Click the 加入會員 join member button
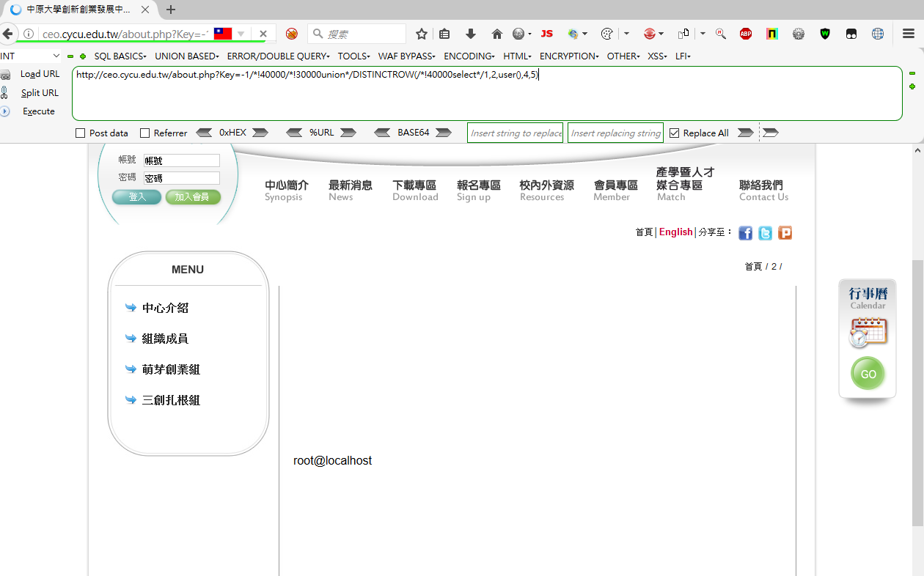 [x=193, y=197]
